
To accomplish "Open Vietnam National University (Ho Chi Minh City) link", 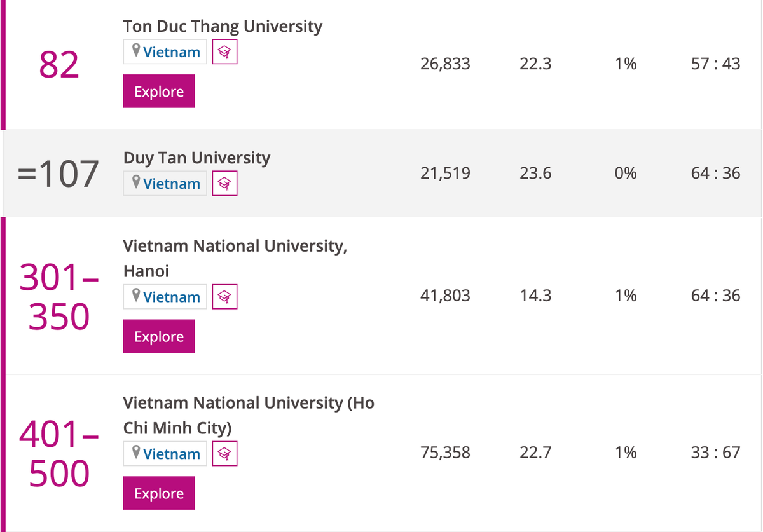I will 248,403.
